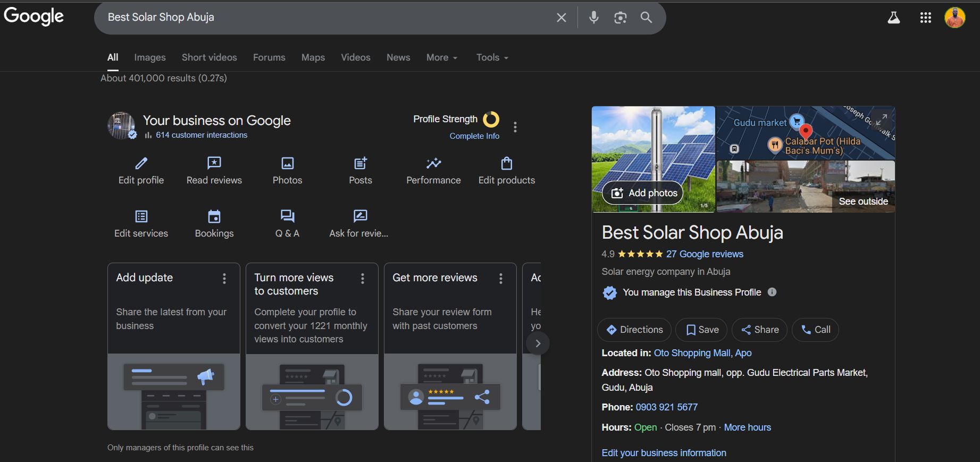Open the Add update card options menu
The height and width of the screenshot is (462, 980).
224,278
